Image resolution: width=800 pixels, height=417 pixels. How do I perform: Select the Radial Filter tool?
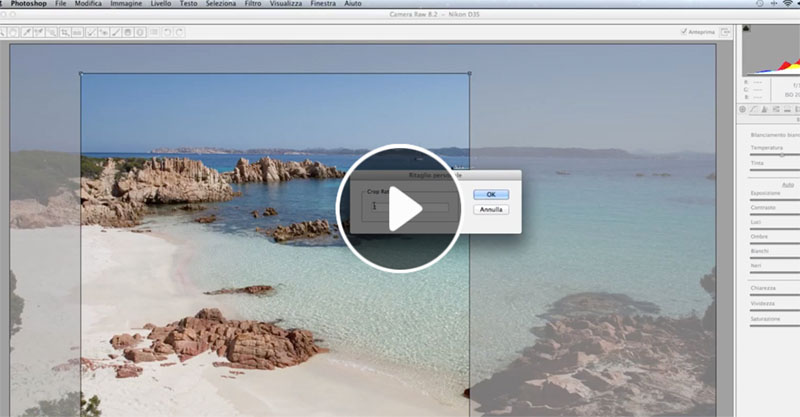point(140,33)
